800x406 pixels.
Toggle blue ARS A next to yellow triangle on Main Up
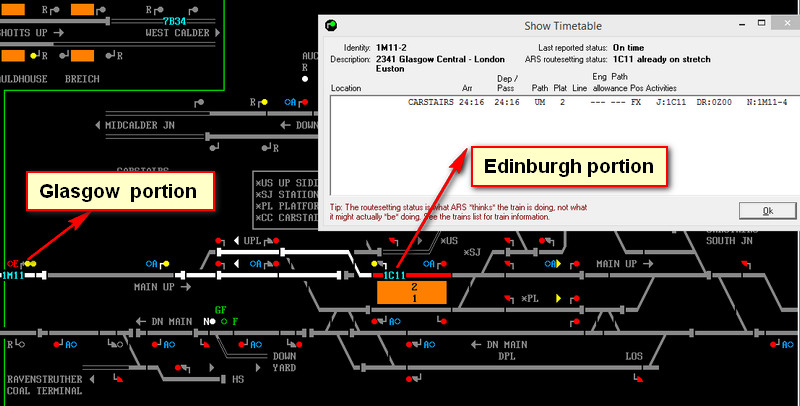[549, 264]
